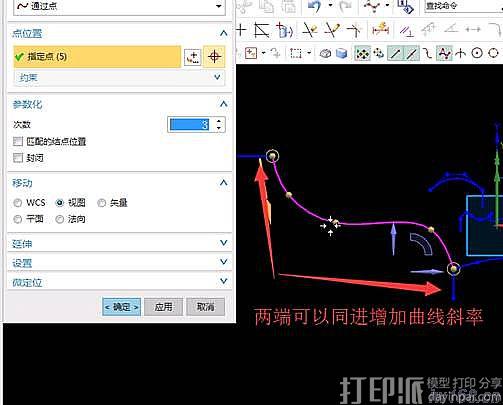The width and height of the screenshot is (503, 405).
Task: Click the blue undo arrow icon
Action: [x=314, y=6]
